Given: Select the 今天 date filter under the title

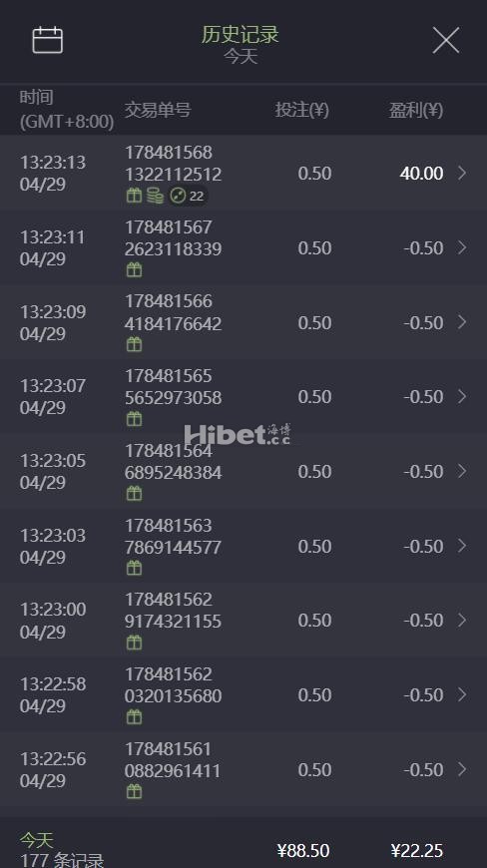Looking at the screenshot, I should coord(241,56).
